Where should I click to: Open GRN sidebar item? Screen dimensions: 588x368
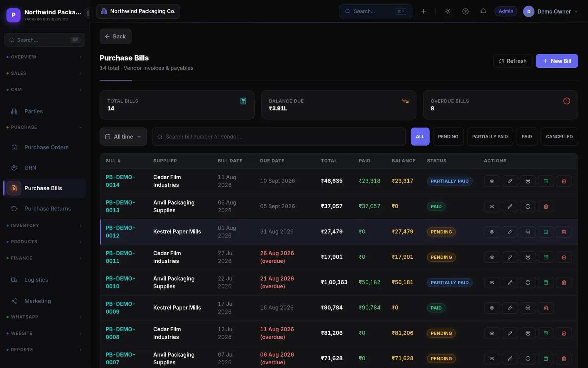tap(45, 168)
